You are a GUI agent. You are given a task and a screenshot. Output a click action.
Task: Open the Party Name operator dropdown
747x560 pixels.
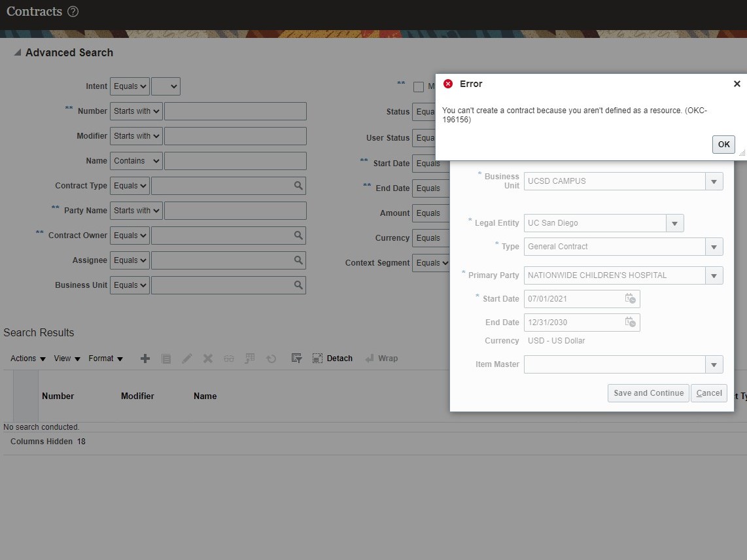point(136,210)
